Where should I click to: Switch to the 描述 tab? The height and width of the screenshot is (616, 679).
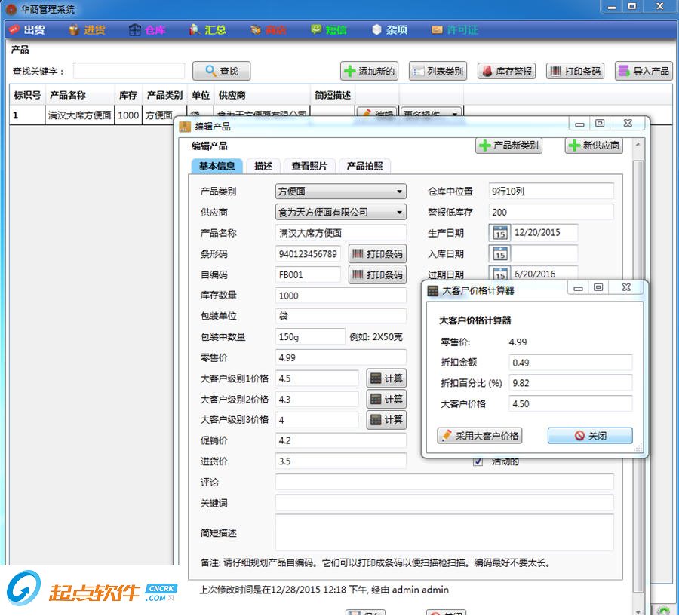point(263,166)
